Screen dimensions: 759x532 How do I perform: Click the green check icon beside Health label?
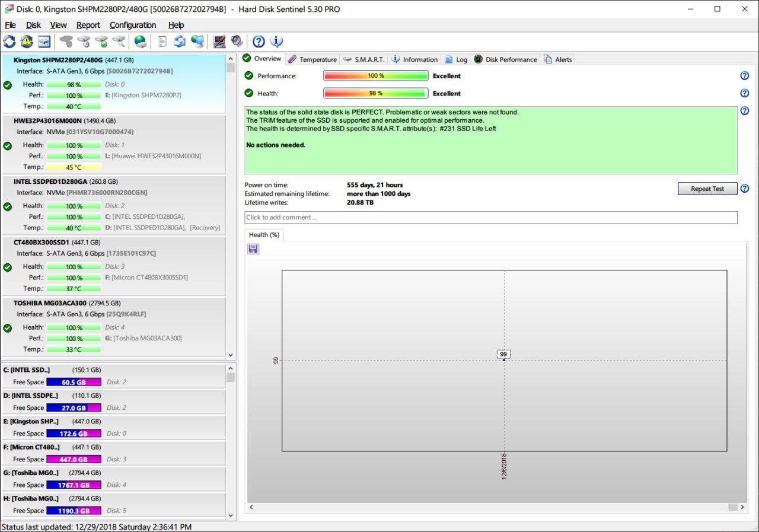click(249, 93)
